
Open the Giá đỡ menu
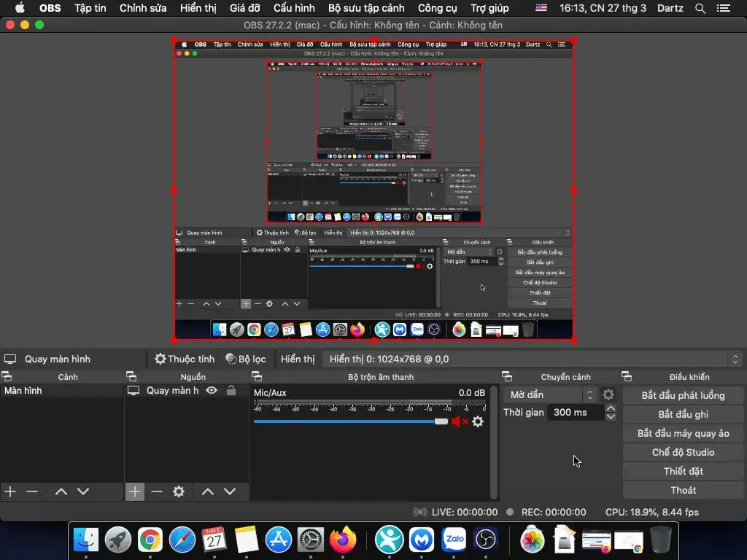click(x=245, y=8)
